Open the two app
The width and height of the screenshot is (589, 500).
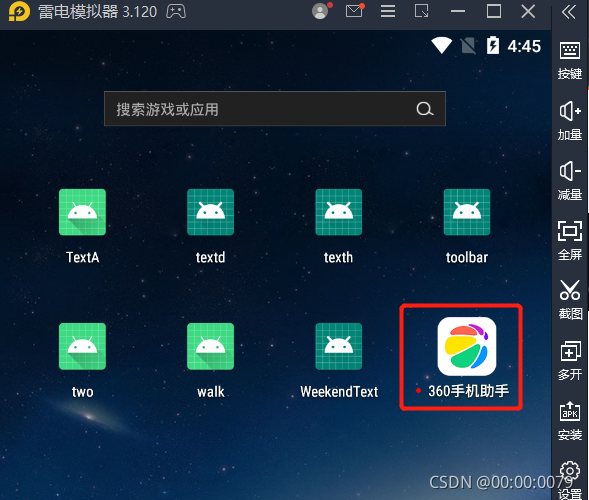point(82,346)
